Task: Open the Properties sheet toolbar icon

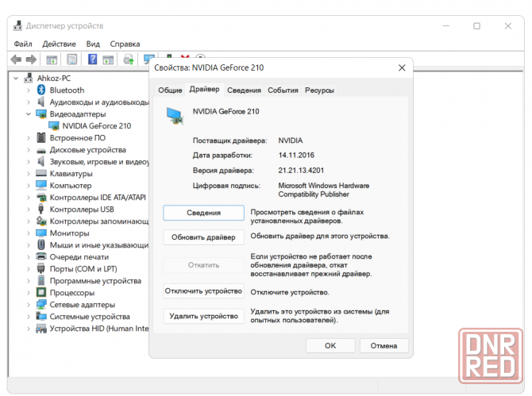Action: pyautogui.click(x=72, y=60)
